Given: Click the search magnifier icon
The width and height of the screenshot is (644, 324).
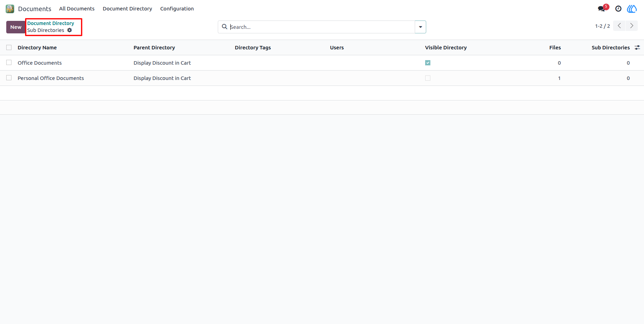Looking at the screenshot, I should click(x=225, y=27).
